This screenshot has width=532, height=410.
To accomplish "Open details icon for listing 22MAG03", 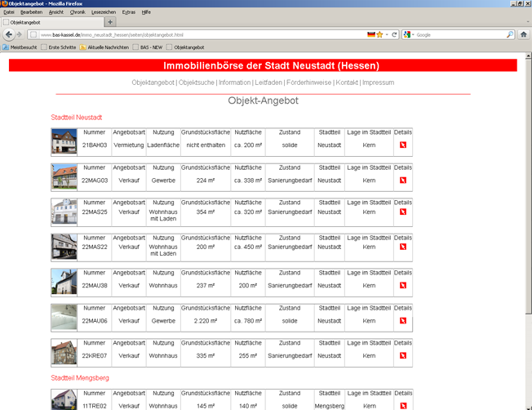I will tap(402, 180).
